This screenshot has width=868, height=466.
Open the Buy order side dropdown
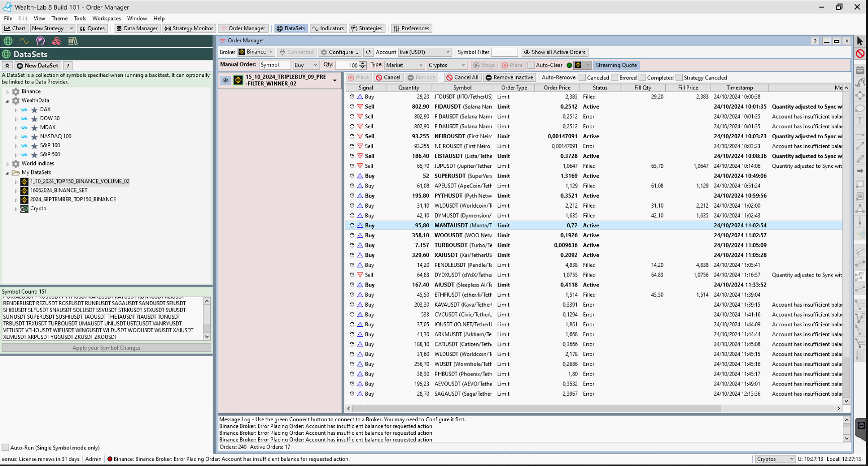(x=306, y=65)
